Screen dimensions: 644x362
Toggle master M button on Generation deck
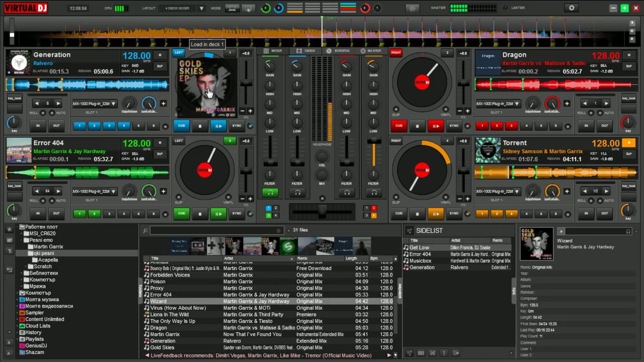coord(160,55)
